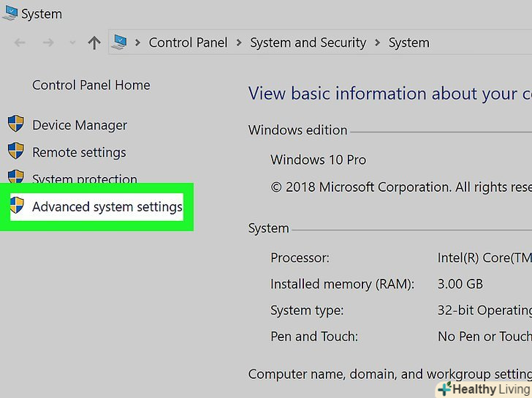The image size is (532, 398).
Task: Select System and Security breadcrumb
Action: point(308,43)
